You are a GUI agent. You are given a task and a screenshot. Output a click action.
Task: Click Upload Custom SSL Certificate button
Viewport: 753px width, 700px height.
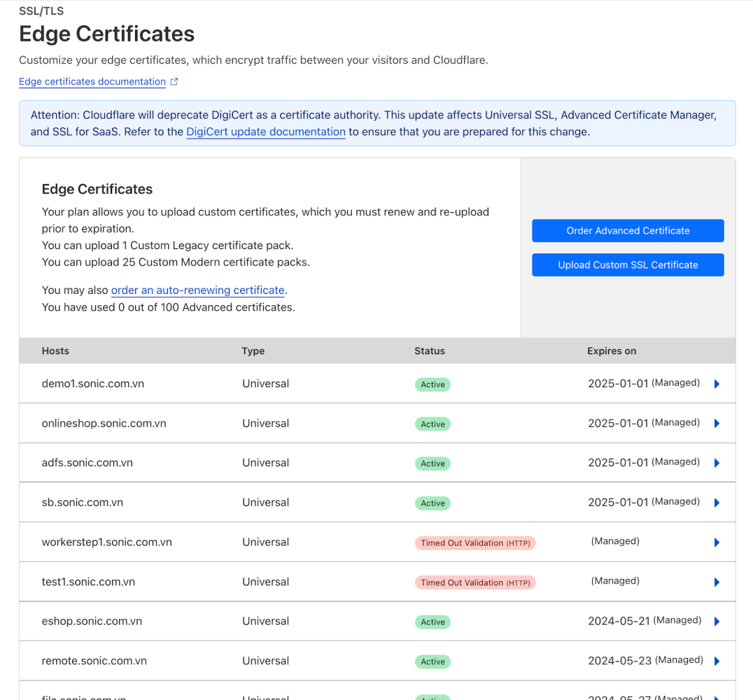click(628, 265)
